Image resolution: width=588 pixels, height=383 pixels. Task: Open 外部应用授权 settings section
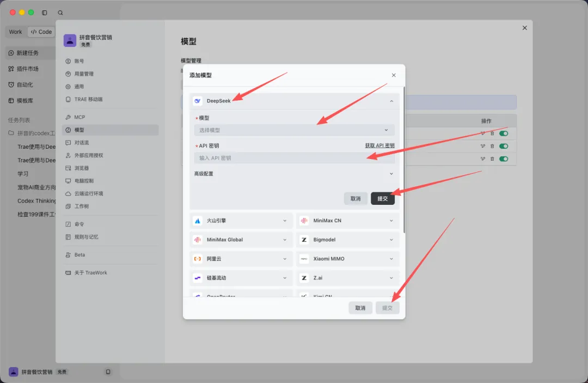click(110, 155)
